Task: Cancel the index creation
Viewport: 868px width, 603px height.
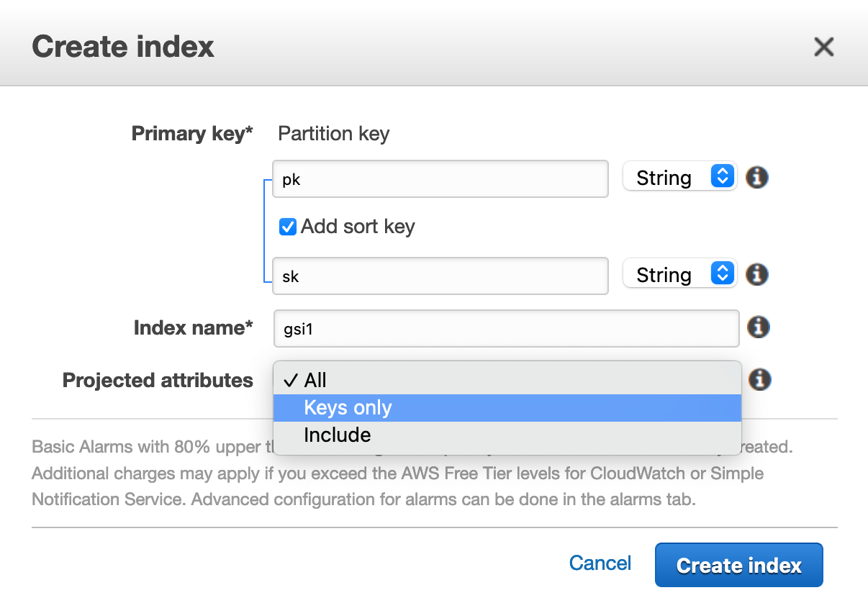Action: (x=600, y=563)
